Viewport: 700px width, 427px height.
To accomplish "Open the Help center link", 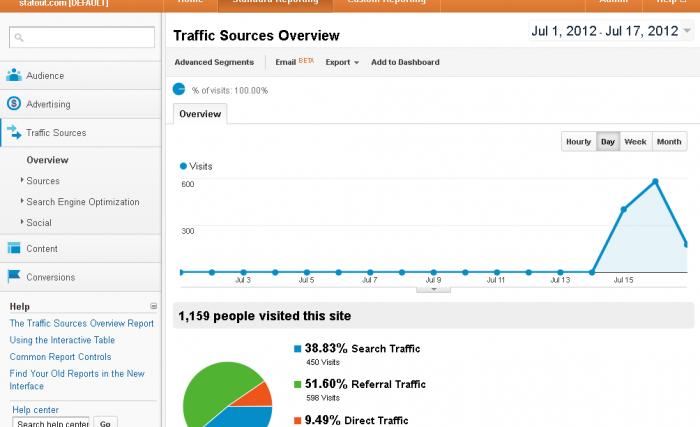I will pos(35,410).
